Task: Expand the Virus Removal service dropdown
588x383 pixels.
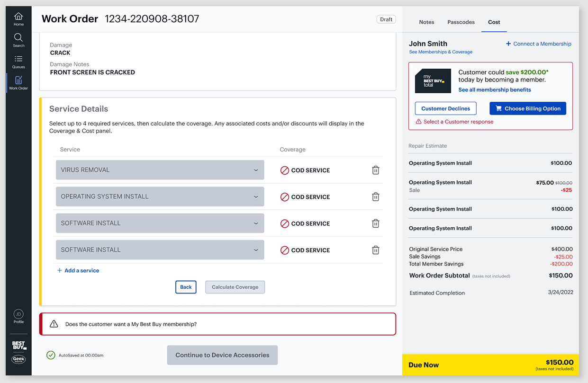Action: tap(160, 170)
